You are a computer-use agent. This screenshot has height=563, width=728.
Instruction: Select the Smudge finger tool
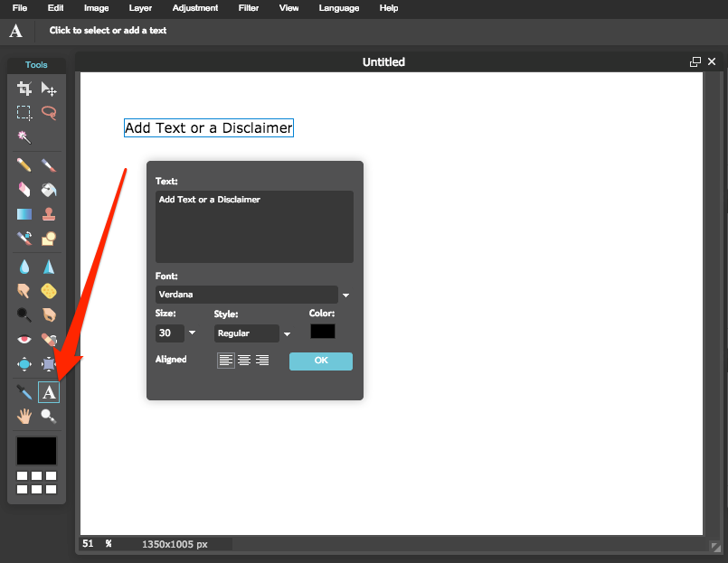(x=24, y=291)
